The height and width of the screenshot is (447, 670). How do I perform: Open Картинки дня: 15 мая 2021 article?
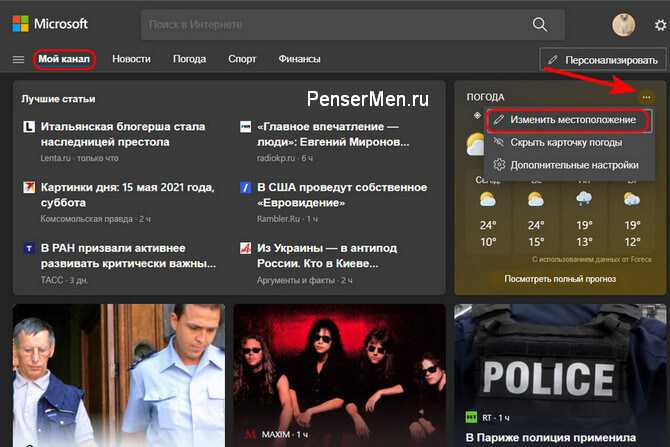pos(127,195)
